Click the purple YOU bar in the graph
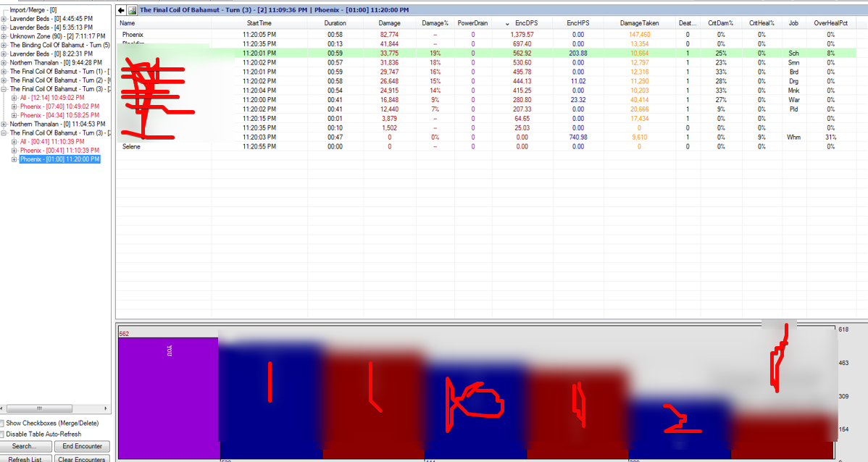The image size is (868, 462). (x=169, y=398)
